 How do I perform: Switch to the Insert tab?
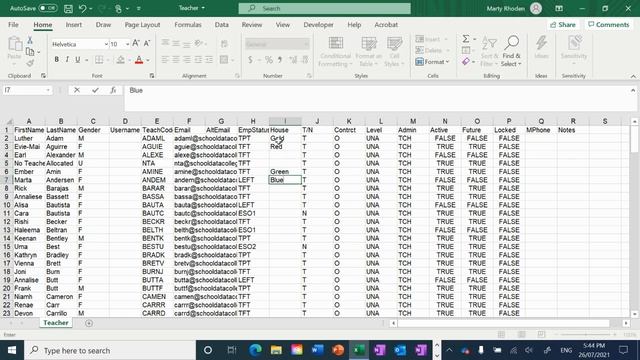(x=73, y=24)
